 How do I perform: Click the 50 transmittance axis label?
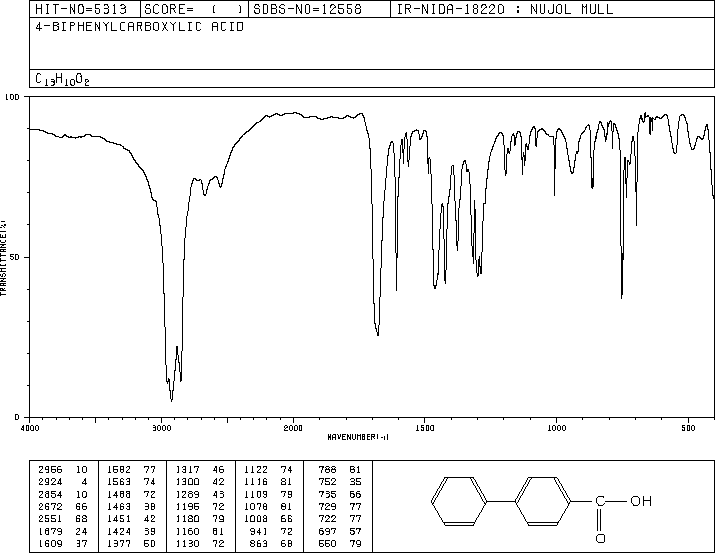pyautogui.click(x=15, y=257)
